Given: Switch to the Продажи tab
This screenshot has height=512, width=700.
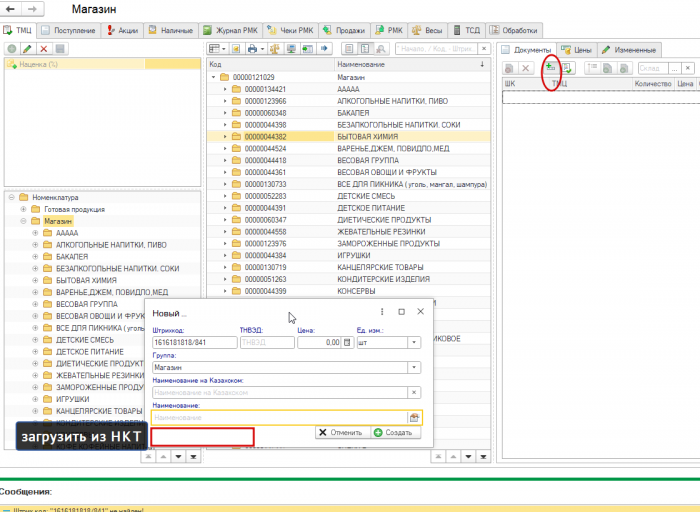Looking at the screenshot, I should 344,30.
